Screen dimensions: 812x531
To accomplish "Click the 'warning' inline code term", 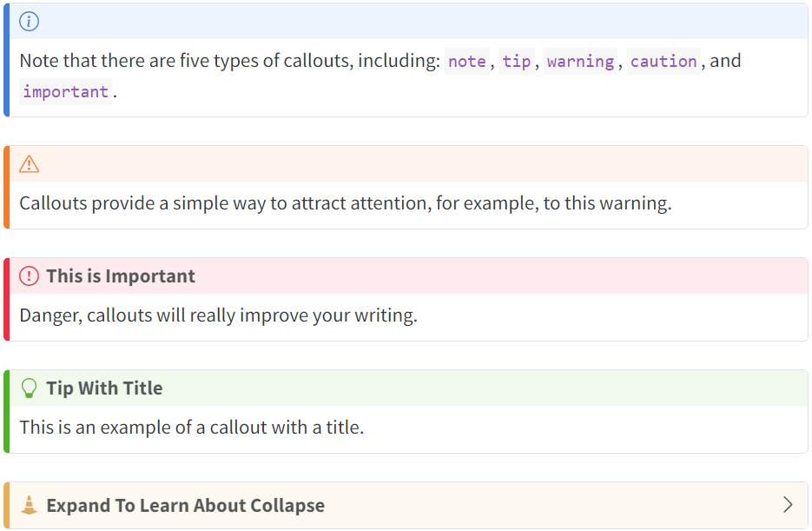I will tap(580, 61).
